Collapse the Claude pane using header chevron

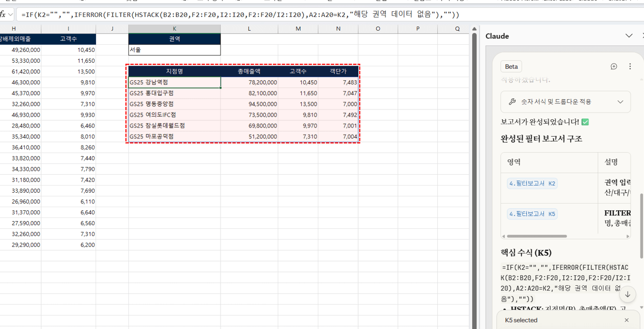(629, 36)
